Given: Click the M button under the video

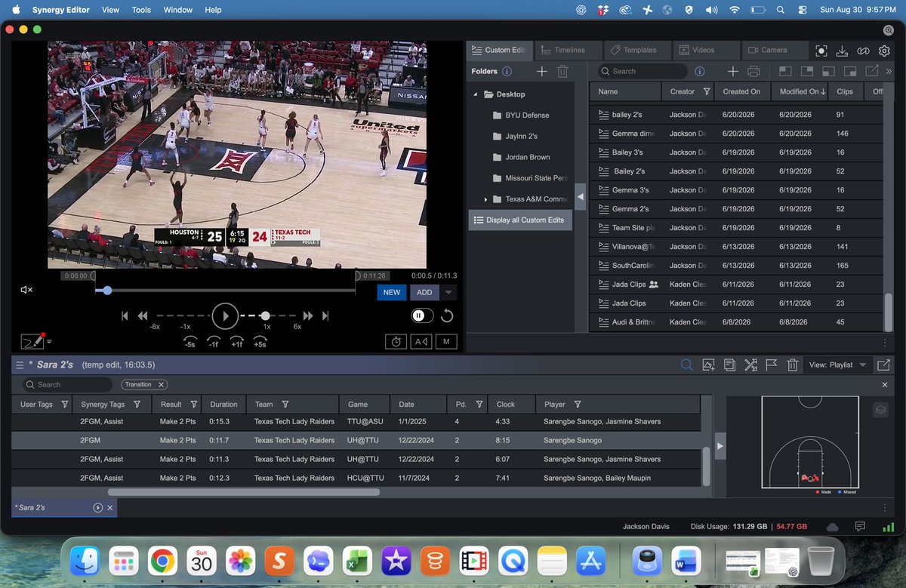Looking at the screenshot, I should [446, 341].
